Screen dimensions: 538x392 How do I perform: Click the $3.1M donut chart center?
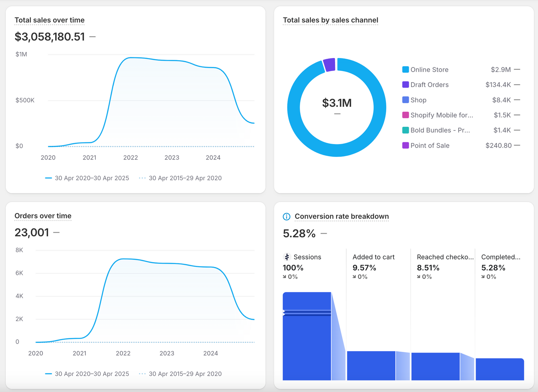[337, 103]
